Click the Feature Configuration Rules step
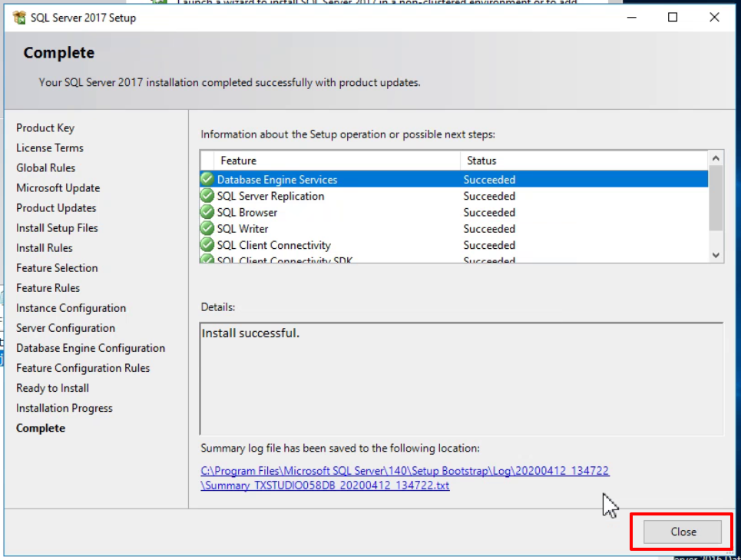Image resolution: width=741 pixels, height=560 pixels. coord(83,368)
